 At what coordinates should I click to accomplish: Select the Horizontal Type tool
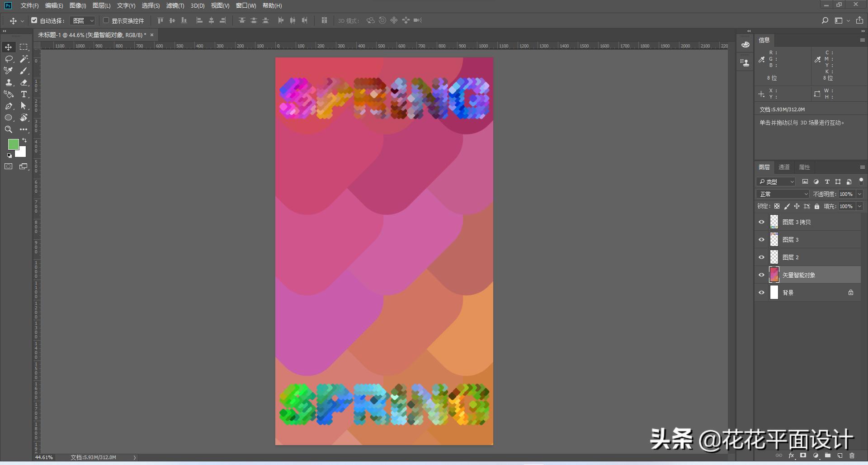coord(24,94)
